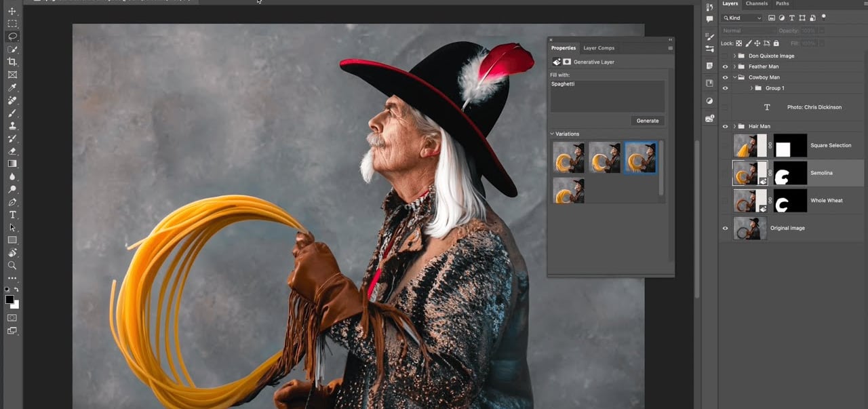The height and width of the screenshot is (409, 868).
Task: Select the Spot Healing Brush tool
Action: (x=12, y=100)
